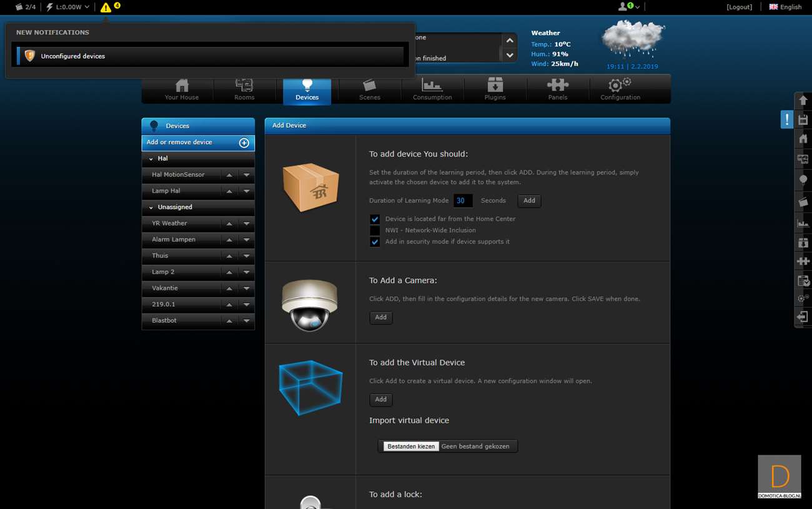
Task: Switch to the Scenes tab
Action: tap(370, 90)
